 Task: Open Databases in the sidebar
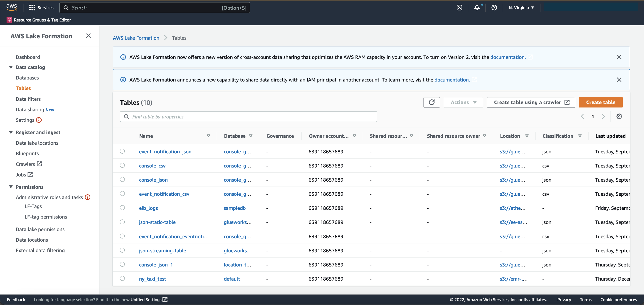(x=27, y=78)
